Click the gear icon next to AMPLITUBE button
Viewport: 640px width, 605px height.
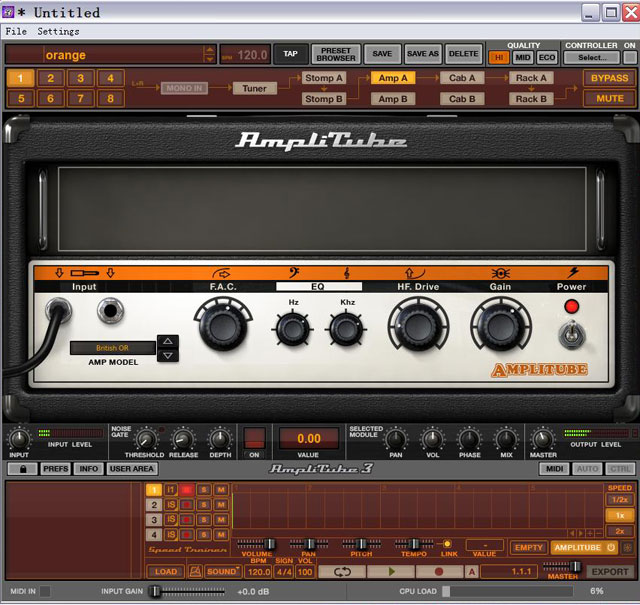627,548
